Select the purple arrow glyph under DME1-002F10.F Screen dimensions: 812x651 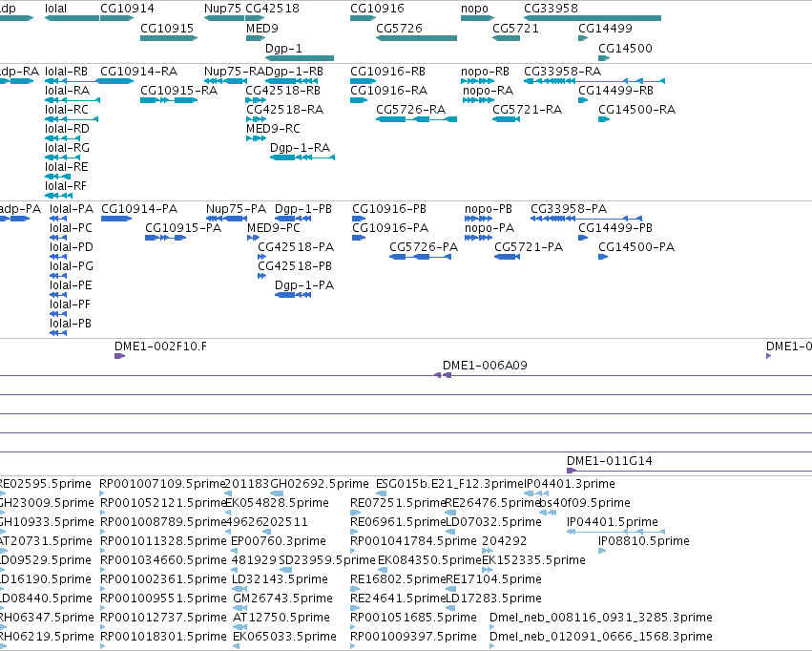pyautogui.click(x=119, y=356)
